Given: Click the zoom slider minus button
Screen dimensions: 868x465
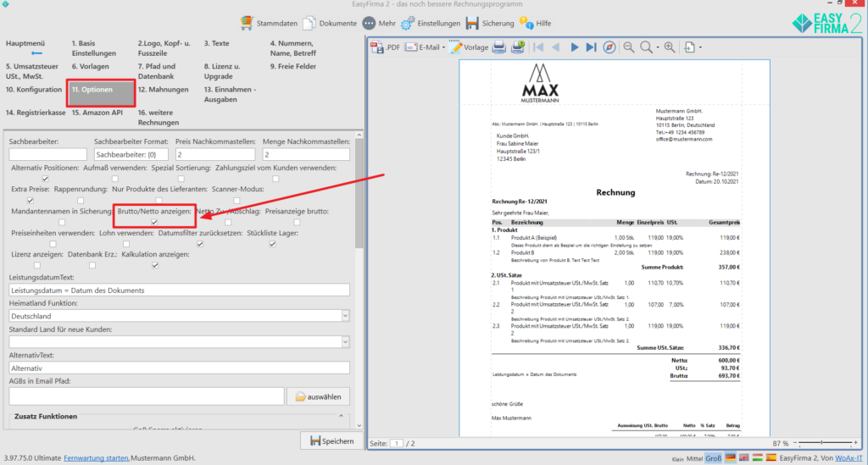Looking at the screenshot, I should pos(795,443).
